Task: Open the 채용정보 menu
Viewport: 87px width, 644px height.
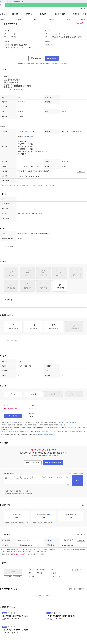Action: click(15, 14)
